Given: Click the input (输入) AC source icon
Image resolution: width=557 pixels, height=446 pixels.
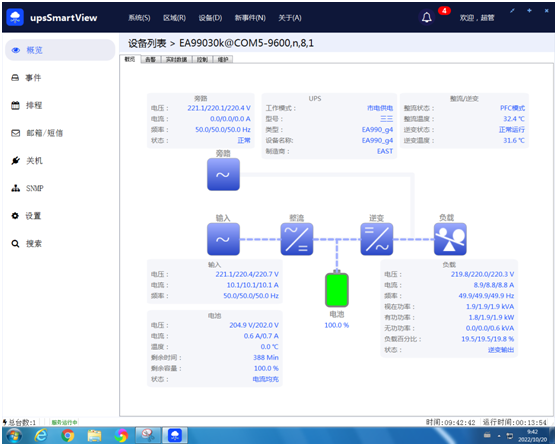Looking at the screenshot, I should point(223,239).
